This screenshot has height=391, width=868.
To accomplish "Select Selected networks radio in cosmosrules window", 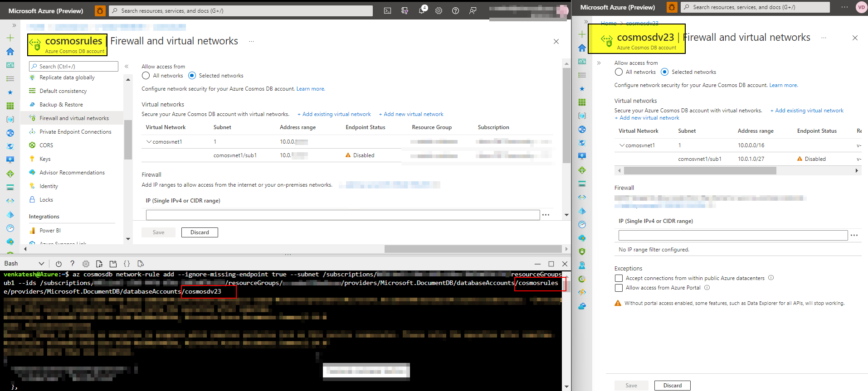I will tap(192, 76).
